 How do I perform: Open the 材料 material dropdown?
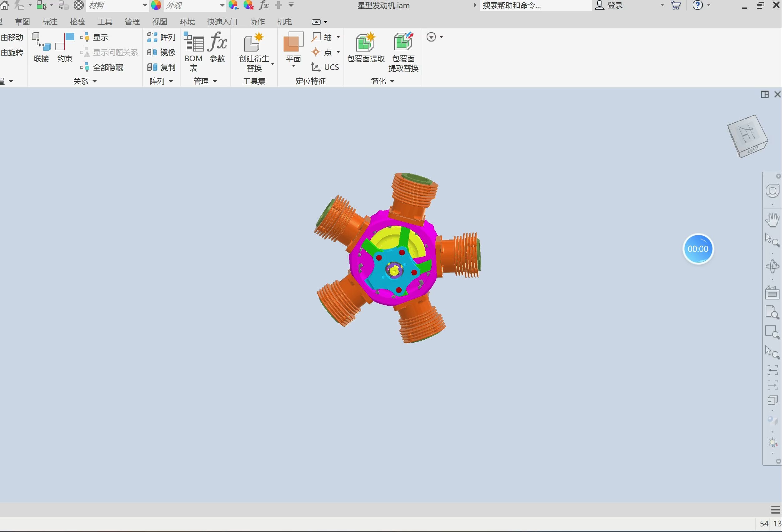144,5
